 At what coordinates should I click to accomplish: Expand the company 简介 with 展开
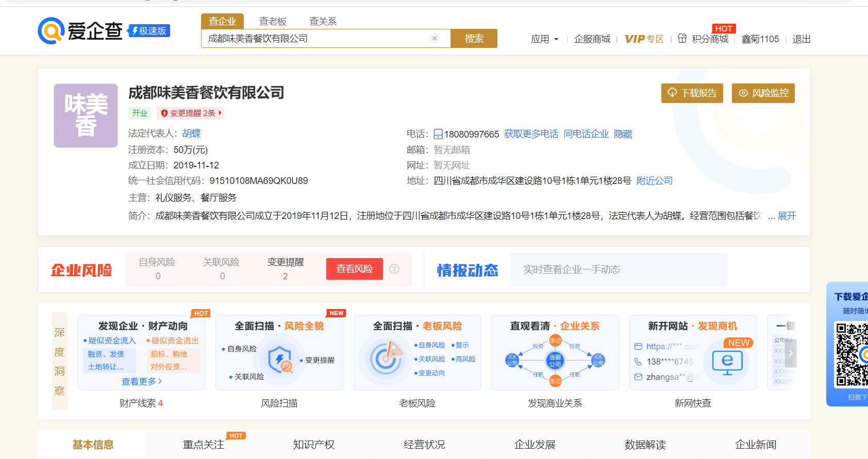pyautogui.click(x=787, y=216)
